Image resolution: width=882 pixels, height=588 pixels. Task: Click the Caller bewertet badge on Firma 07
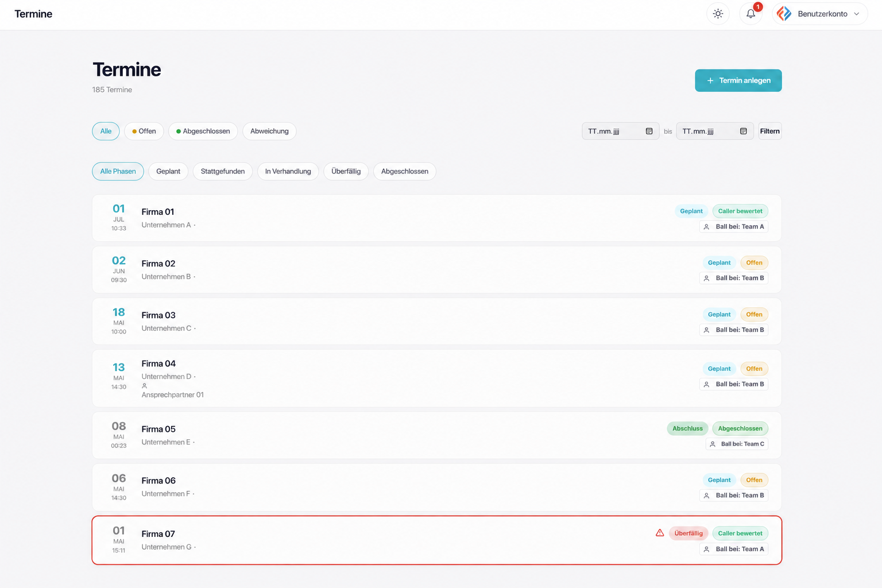tap(740, 533)
